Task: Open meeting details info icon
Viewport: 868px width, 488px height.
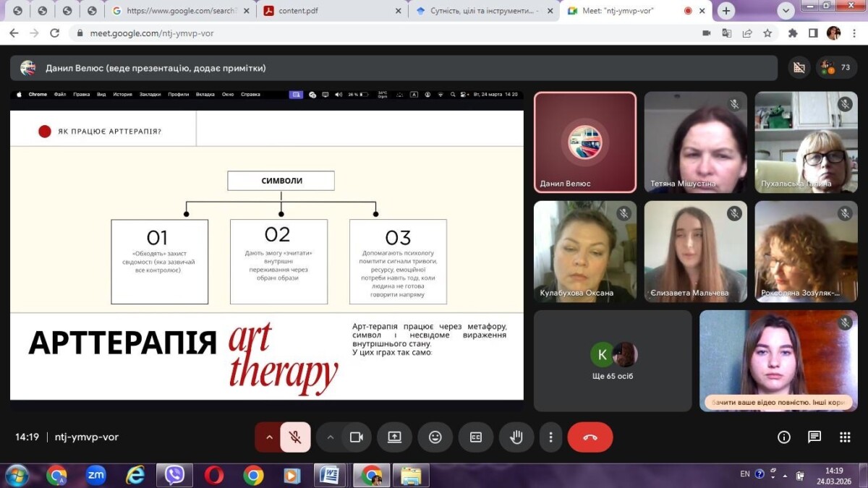Action: coord(783,437)
